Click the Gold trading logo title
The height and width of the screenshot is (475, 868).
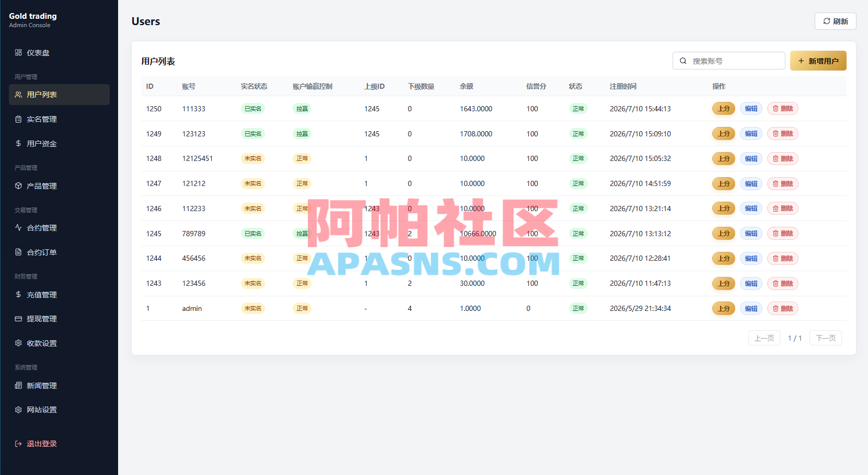tap(33, 16)
